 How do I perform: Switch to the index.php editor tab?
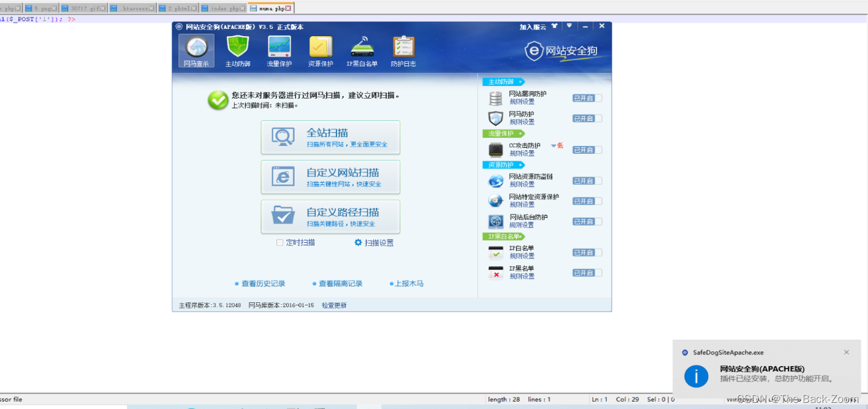(x=223, y=9)
